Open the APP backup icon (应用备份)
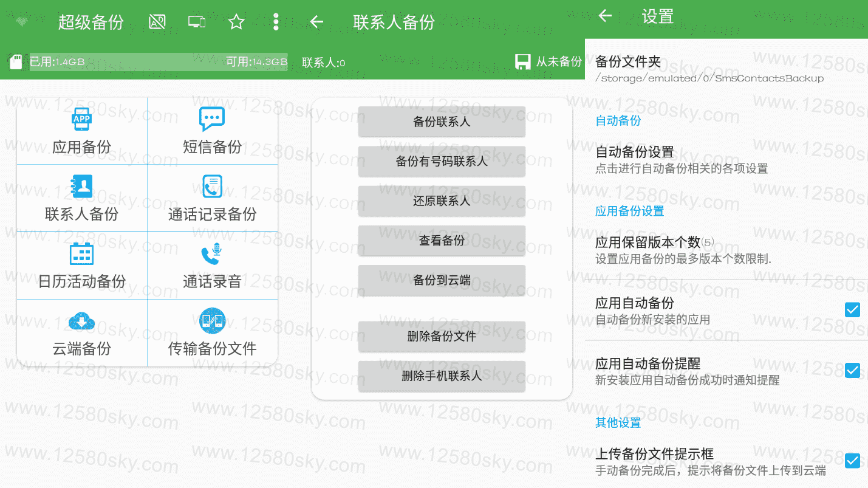868x488 pixels. (81, 119)
